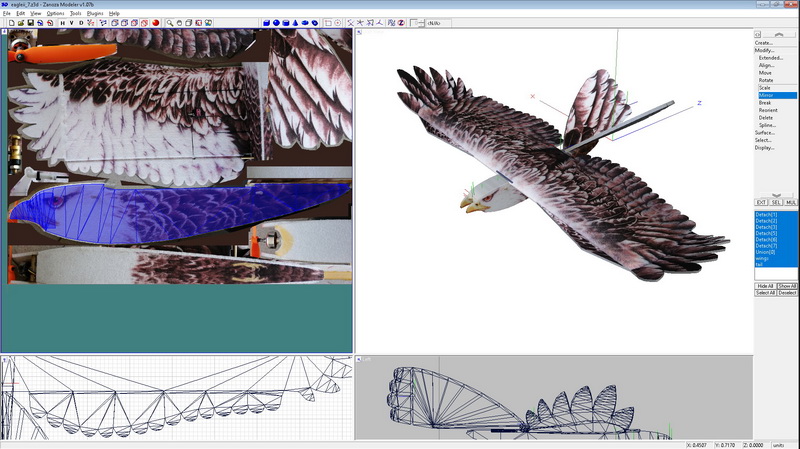Click the Deselect button
The width and height of the screenshot is (800, 449).
tap(787, 293)
